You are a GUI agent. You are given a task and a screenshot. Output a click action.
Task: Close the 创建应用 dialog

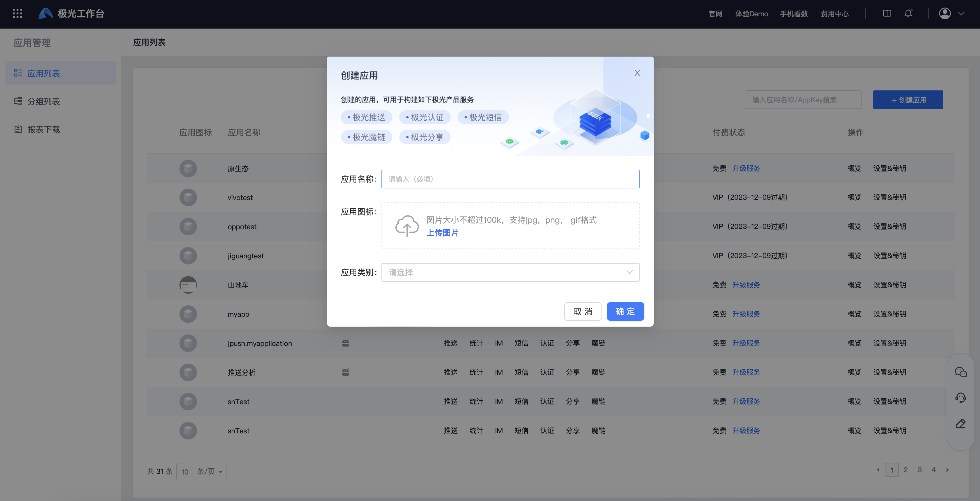(637, 73)
